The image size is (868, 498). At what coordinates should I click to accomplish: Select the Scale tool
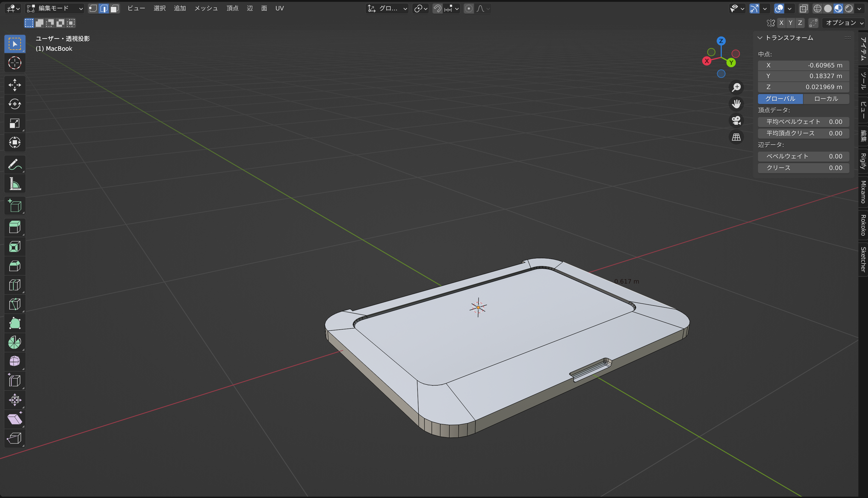15,123
